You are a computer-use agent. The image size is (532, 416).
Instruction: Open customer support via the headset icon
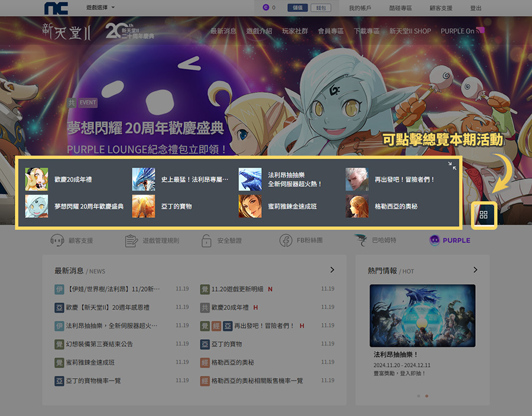point(57,240)
